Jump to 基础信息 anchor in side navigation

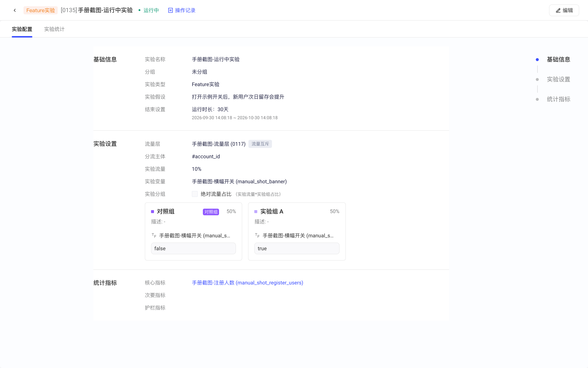pyautogui.click(x=558, y=59)
